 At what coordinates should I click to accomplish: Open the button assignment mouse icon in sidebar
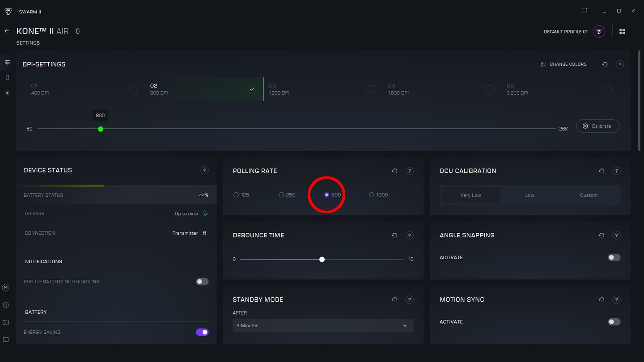tap(7, 78)
